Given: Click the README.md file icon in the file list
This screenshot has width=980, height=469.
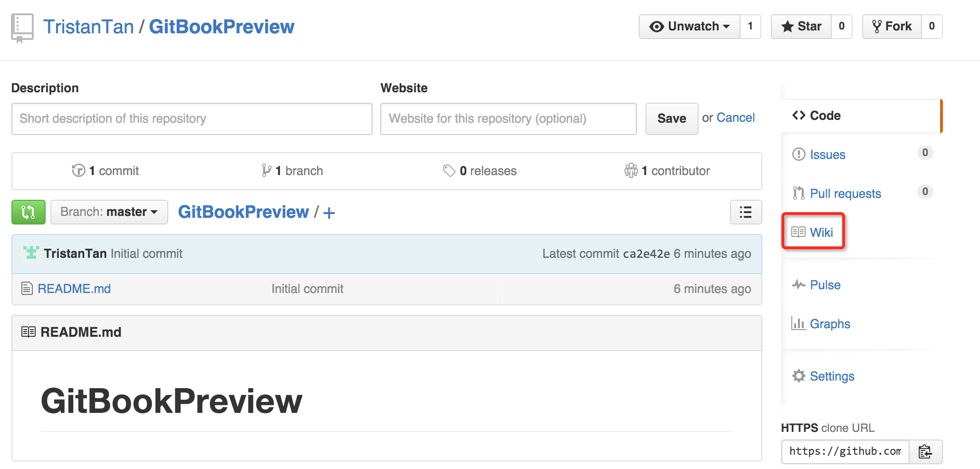Looking at the screenshot, I should click(x=27, y=289).
